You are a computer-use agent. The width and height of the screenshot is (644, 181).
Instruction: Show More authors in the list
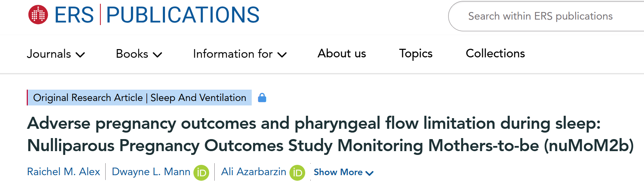click(344, 172)
